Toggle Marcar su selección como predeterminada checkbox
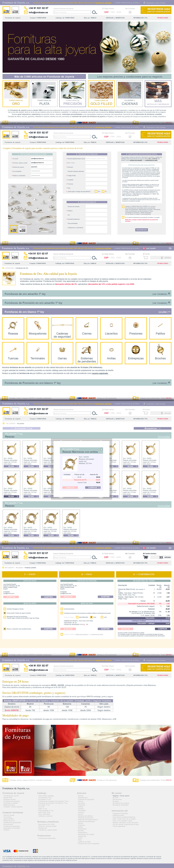Screen dimensions: 174x868 [x=5, y=629]
